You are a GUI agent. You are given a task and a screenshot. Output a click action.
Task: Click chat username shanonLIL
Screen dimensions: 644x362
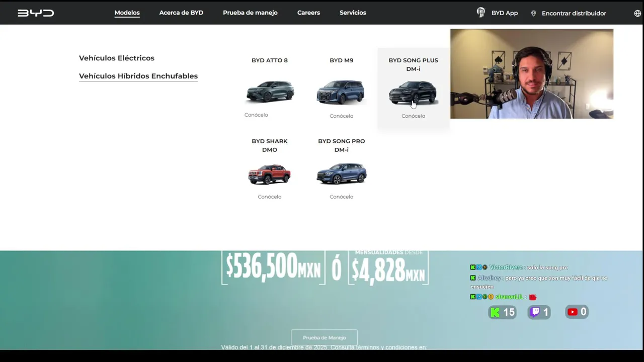(x=509, y=297)
